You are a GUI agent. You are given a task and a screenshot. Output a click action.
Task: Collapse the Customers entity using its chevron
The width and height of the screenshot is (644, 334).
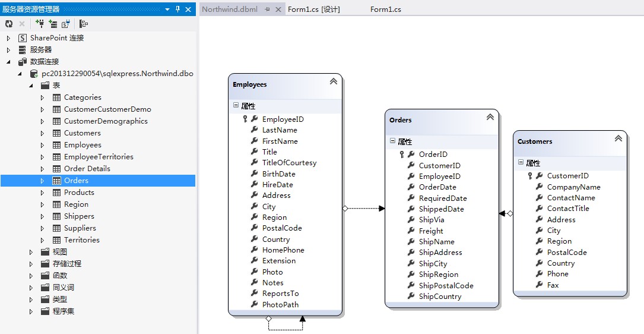click(618, 138)
